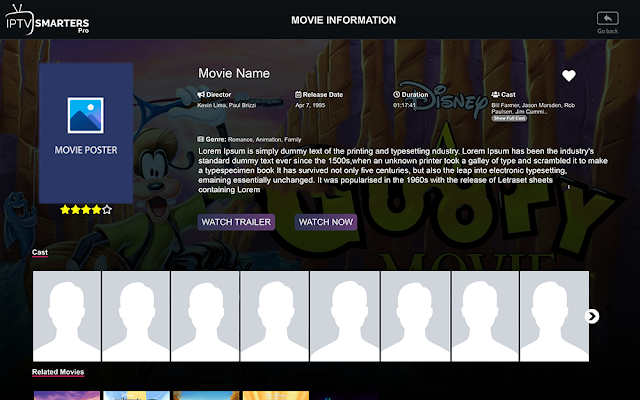Click the MOVIE INFORMATION header title
640x400 pixels.
coord(343,20)
